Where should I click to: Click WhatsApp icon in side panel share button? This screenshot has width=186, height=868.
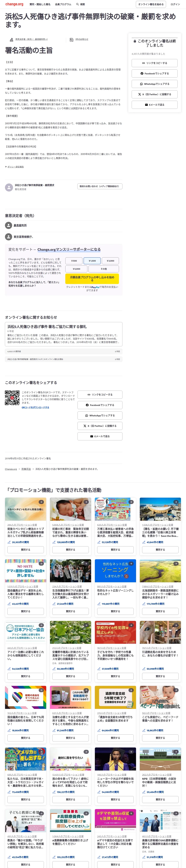pyautogui.click(x=141, y=84)
